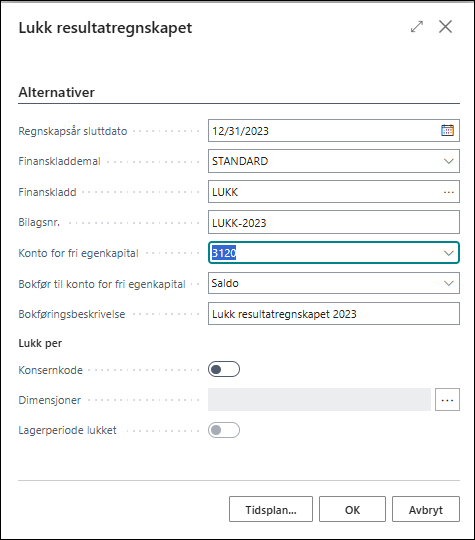The width and height of the screenshot is (475, 540).
Task: Click the Avbryt button
Action: 426,509
